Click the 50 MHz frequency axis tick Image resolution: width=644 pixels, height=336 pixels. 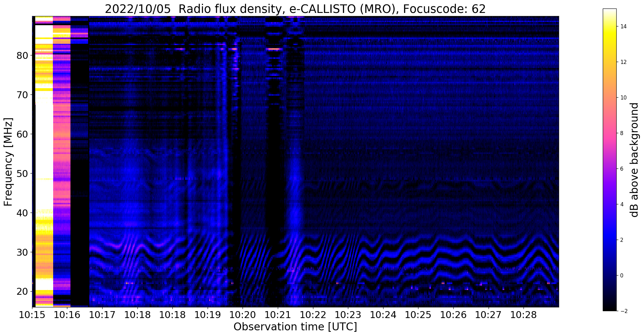22,173
